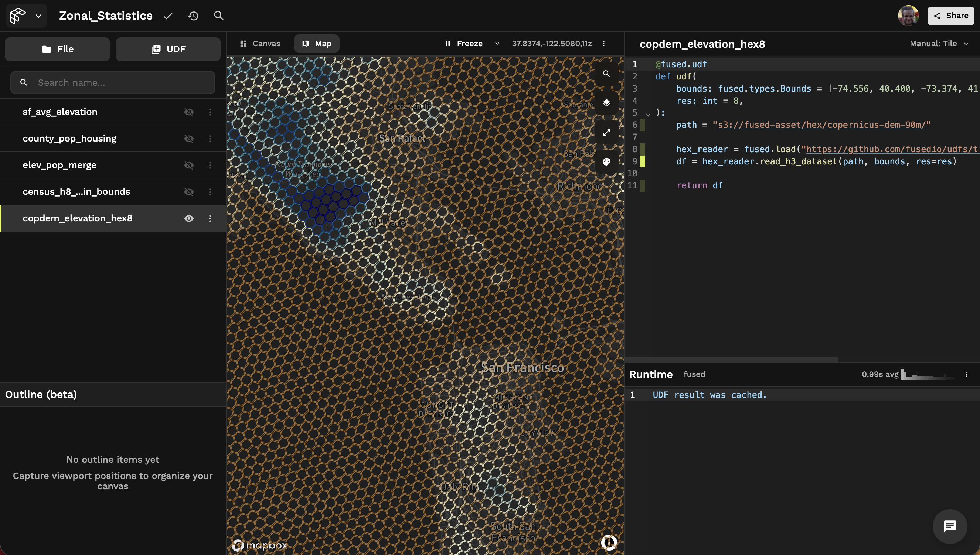Open the map layers stack icon
Image resolution: width=980 pixels, height=555 pixels.
[606, 103]
